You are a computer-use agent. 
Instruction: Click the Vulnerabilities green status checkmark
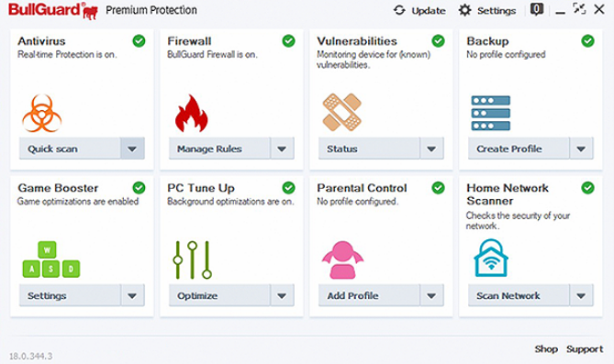tap(438, 40)
